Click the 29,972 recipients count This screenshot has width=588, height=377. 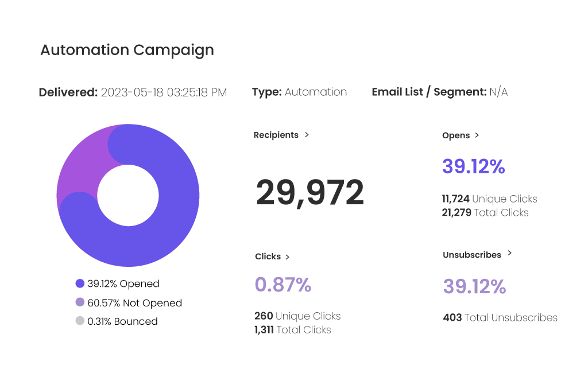point(310,193)
